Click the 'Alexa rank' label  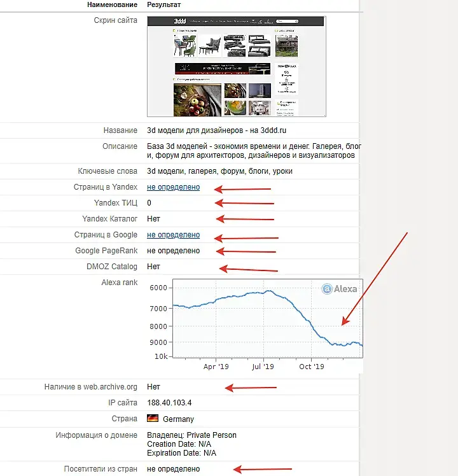pyautogui.click(x=120, y=283)
